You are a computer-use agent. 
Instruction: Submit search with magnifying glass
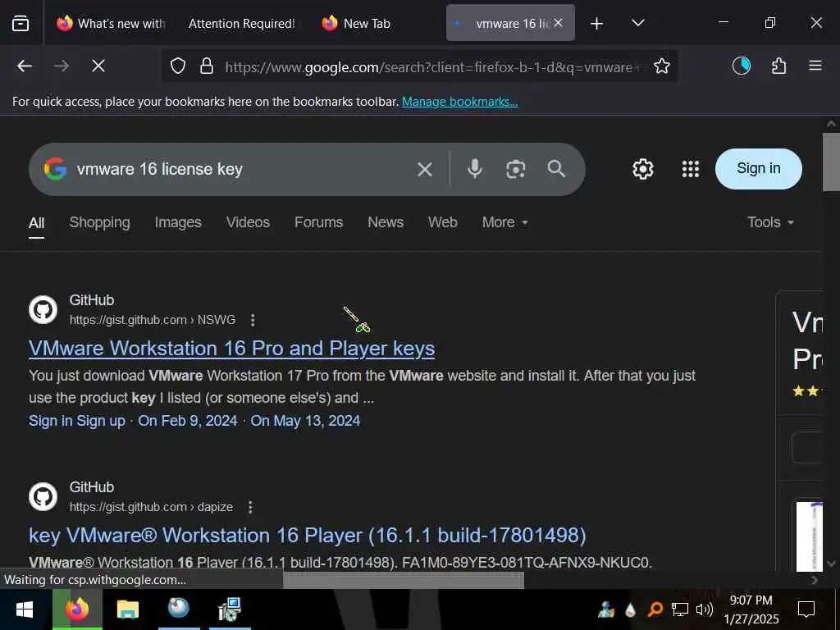pyautogui.click(x=556, y=169)
